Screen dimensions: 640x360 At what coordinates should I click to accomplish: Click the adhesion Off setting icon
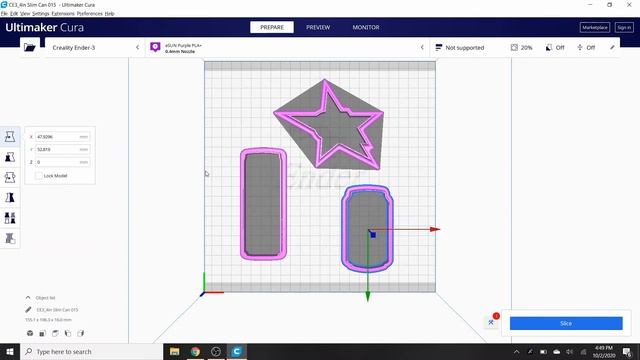click(x=580, y=47)
